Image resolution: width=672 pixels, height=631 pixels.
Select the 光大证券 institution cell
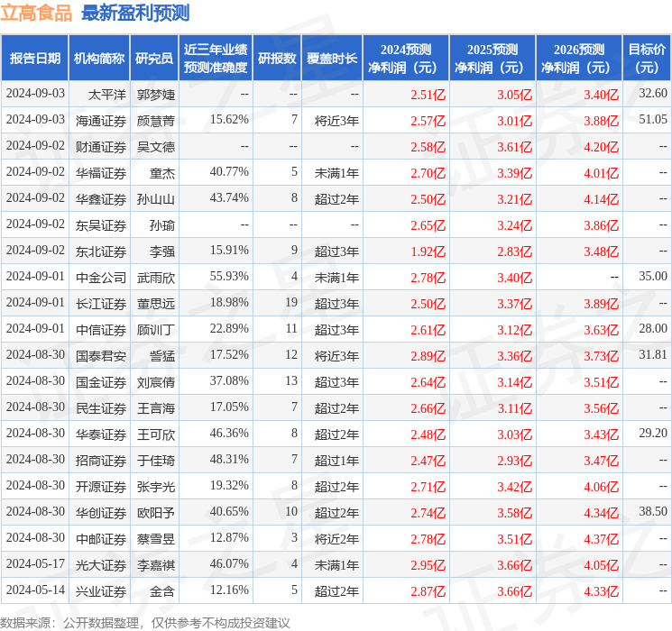click(x=101, y=564)
